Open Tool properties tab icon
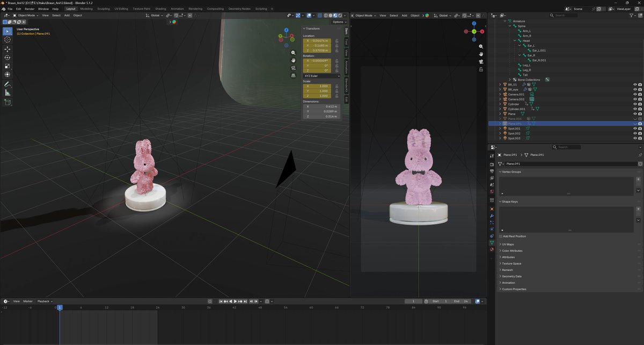The height and width of the screenshot is (345, 644). tap(492, 156)
